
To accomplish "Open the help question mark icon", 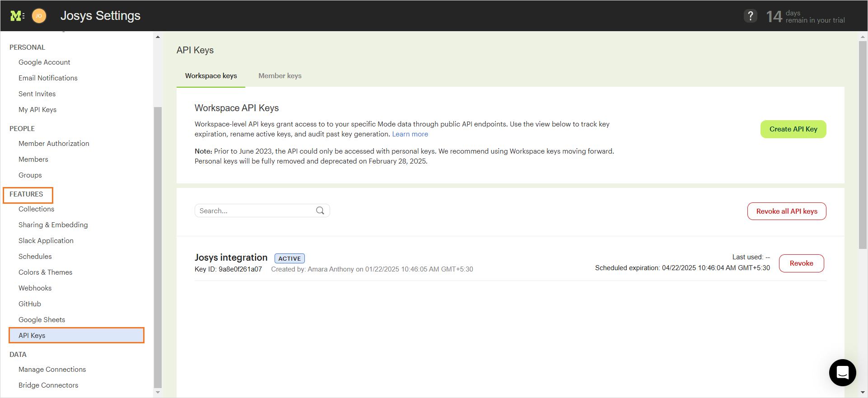I will point(750,16).
